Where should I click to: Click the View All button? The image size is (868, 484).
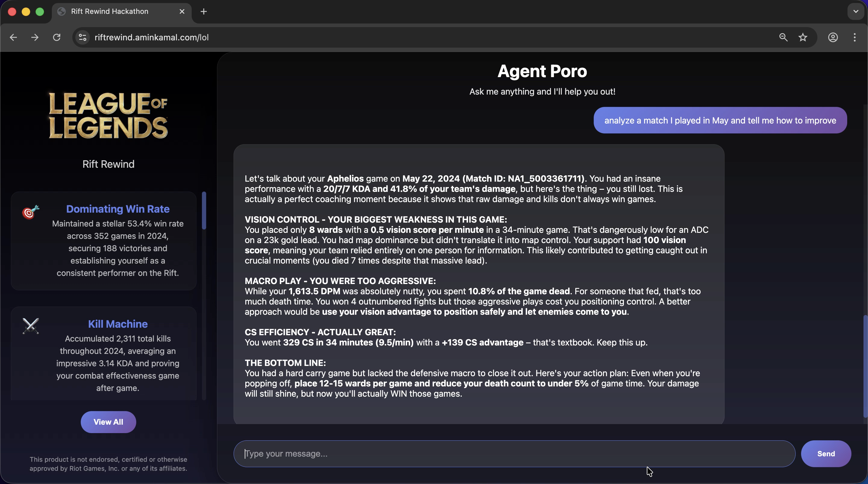(x=108, y=422)
